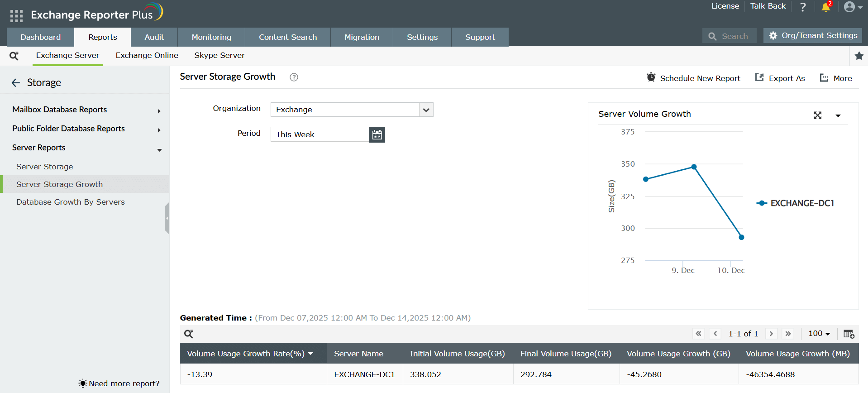
Task: Select the Exchange Online subtab
Action: tap(147, 55)
